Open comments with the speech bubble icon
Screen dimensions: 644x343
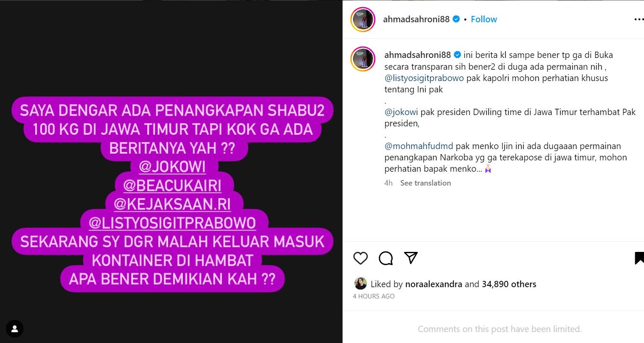pyautogui.click(x=385, y=258)
